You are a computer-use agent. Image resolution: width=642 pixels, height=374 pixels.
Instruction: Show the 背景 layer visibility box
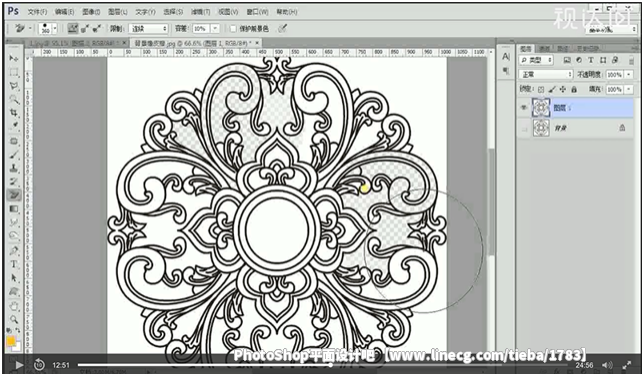(524, 129)
